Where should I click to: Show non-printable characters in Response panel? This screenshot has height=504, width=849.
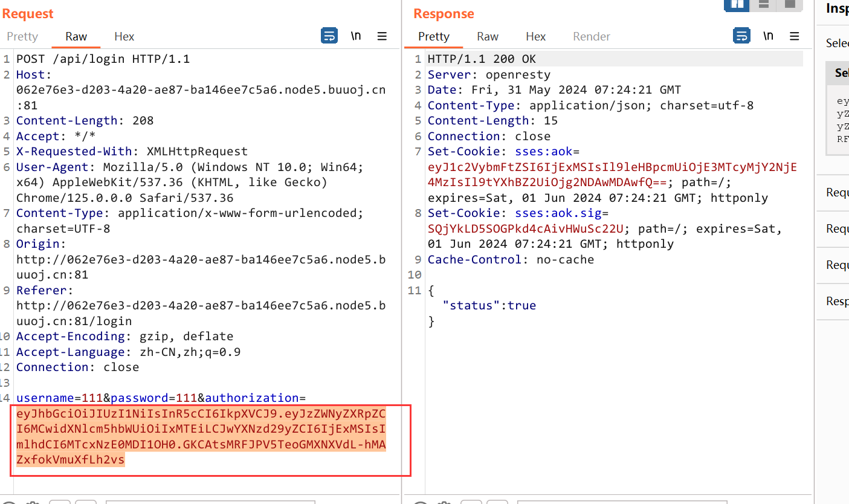point(768,36)
